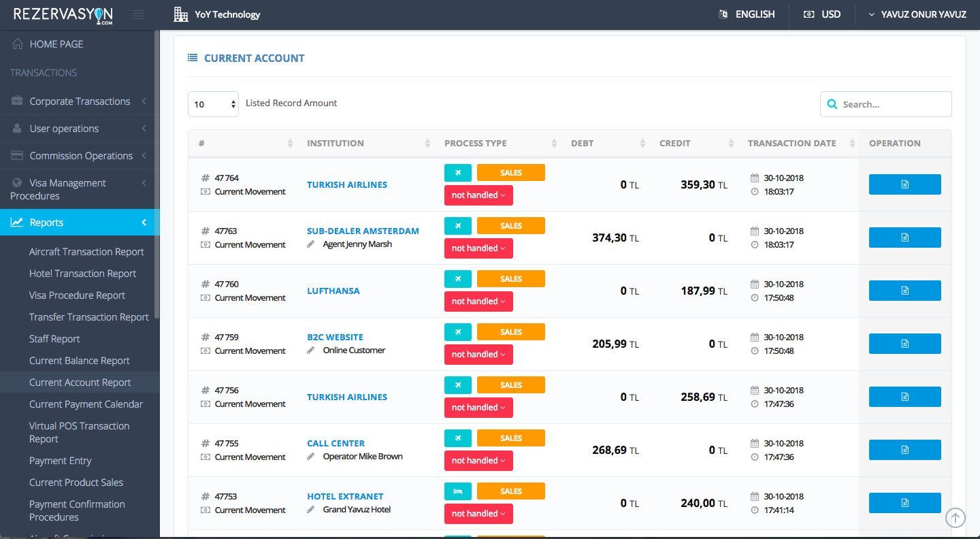Open 'not handled' dropdown for B2C Website
This screenshot has height=539, width=980.
pyautogui.click(x=478, y=355)
